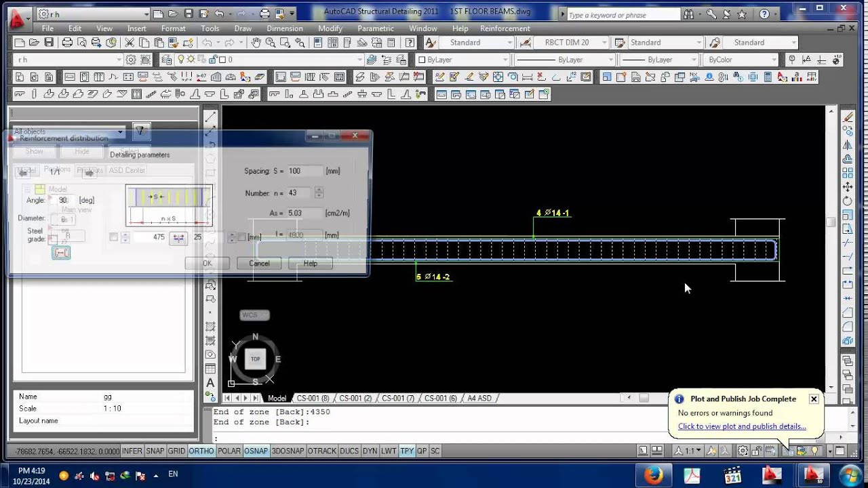Open the Parametric menu

[x=376, y=28]
